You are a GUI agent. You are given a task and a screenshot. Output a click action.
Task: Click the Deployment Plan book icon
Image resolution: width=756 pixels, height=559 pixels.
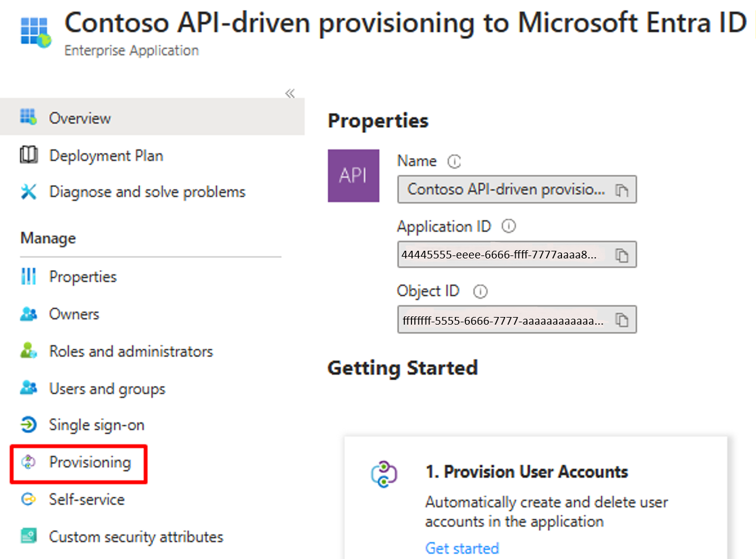(29, 155)
